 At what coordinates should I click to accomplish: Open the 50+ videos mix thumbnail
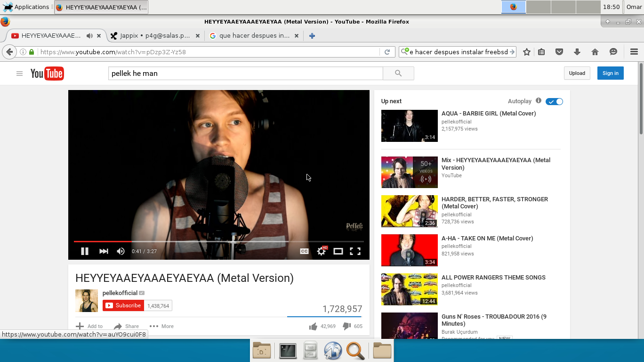410,173
